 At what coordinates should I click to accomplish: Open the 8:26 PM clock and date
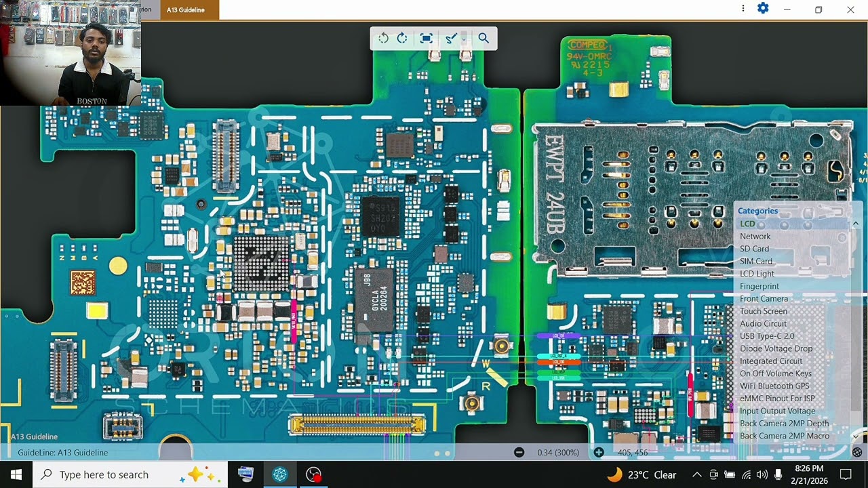tap(809, 474)
